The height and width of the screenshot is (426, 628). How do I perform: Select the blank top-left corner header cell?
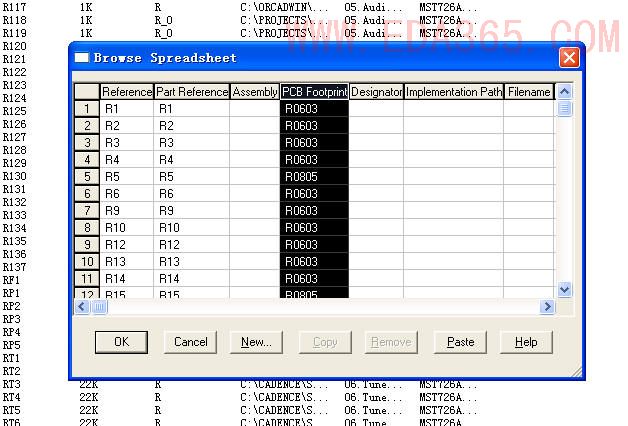coord(87,92)
